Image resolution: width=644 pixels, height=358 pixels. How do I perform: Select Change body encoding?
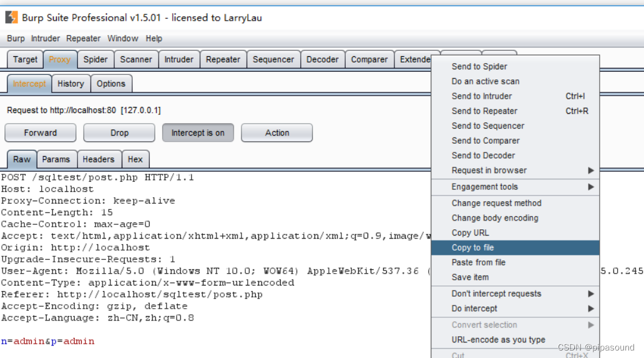515,218
